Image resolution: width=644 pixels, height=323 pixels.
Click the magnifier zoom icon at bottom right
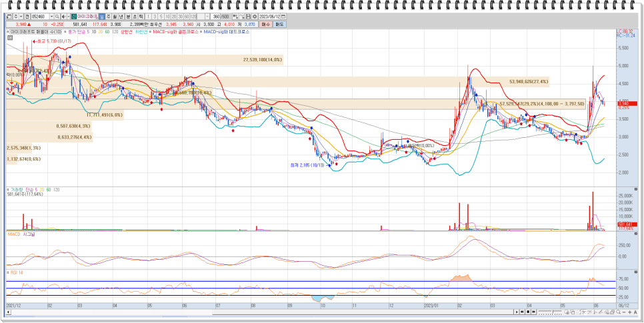pos(618,312)
